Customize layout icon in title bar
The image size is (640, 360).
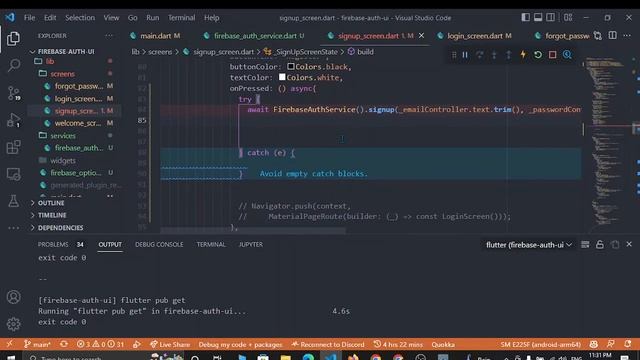[568, 17]
